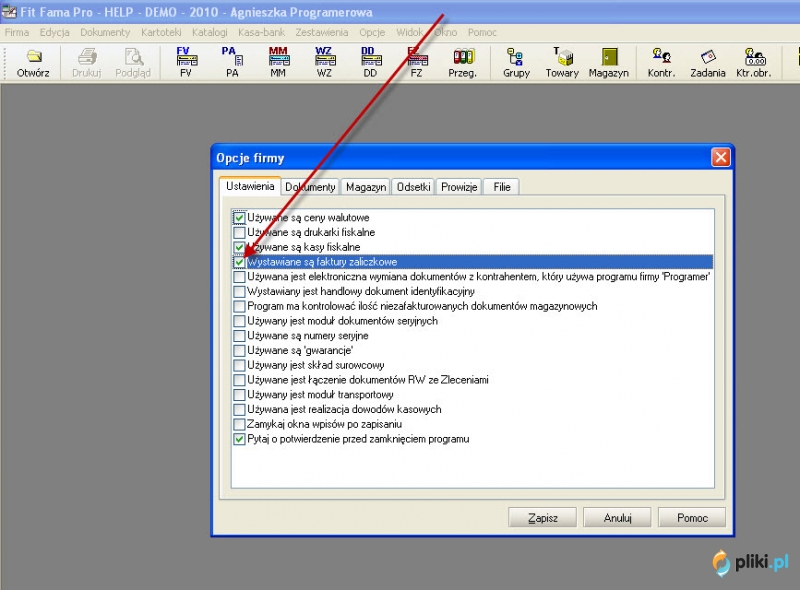This screenshot has width=800, height=590.
Task: Switch to the Ustawienia tab
Action: [250, 186]
